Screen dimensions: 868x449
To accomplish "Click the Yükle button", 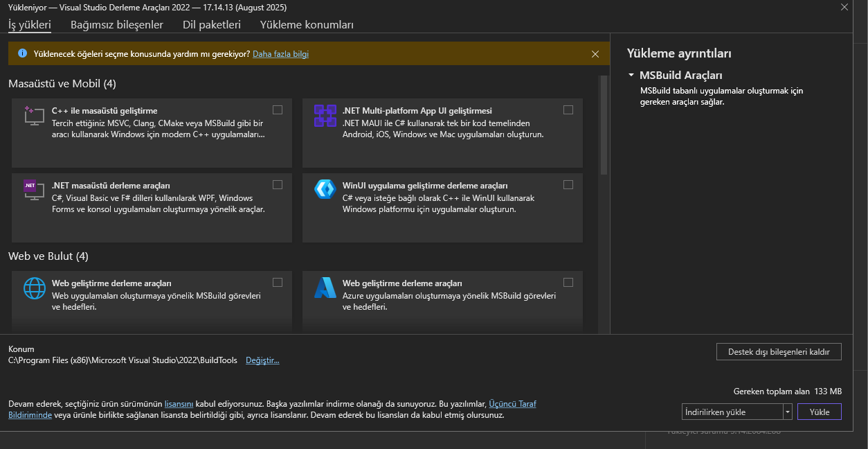I will coord(820,412).
